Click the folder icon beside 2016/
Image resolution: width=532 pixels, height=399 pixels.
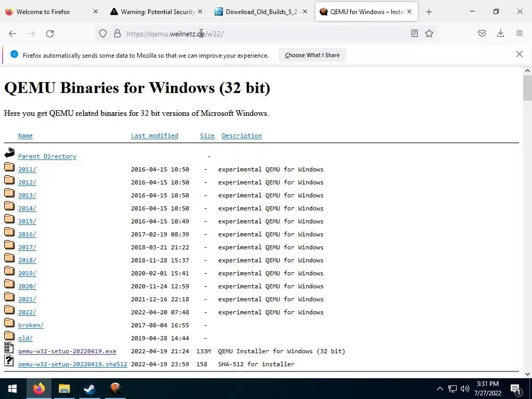pos(9,232)
